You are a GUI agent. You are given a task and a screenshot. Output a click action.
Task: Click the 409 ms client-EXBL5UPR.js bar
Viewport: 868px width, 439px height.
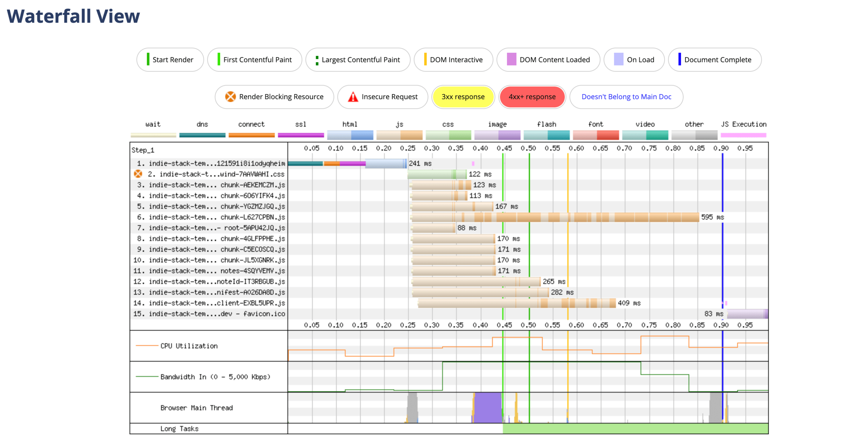pos(517,303)
